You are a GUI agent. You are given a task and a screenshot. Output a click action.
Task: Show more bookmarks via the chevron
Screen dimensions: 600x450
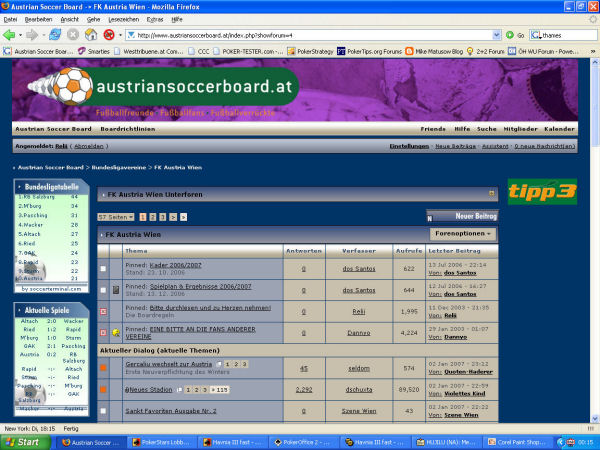[593, 51]
